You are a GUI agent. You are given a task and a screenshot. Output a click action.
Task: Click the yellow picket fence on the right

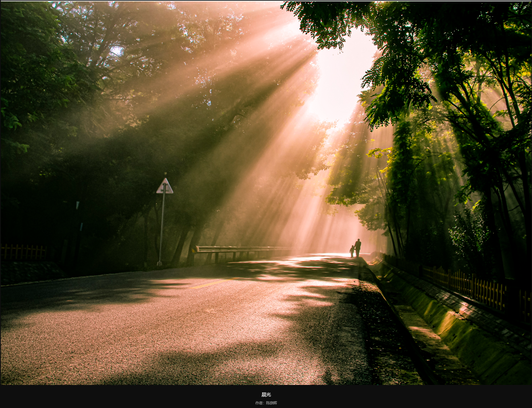point(475,285)
